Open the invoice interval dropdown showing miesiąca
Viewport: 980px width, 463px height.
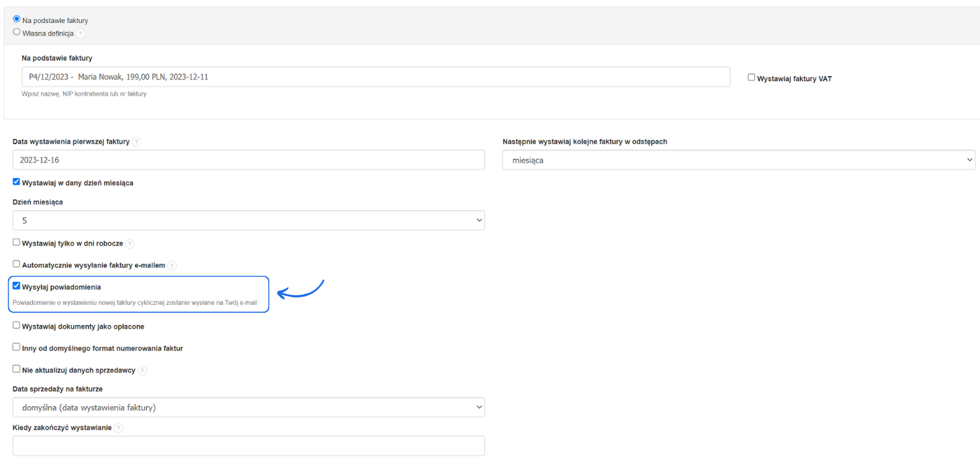click(738, 160)
